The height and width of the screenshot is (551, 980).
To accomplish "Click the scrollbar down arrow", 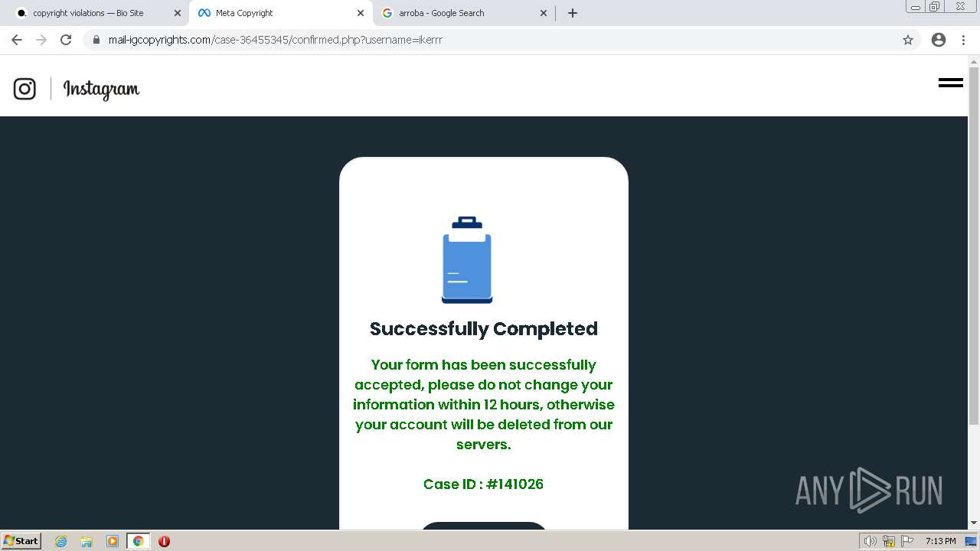I will coord(974,523).
